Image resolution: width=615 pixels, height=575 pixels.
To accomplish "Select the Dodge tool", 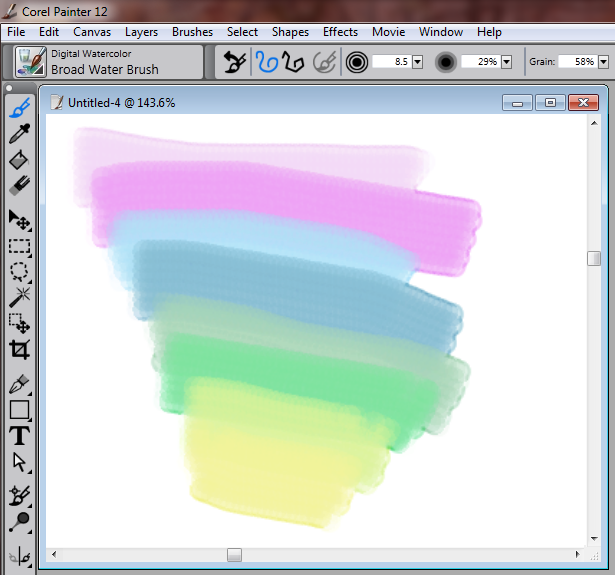I will 19,522.
